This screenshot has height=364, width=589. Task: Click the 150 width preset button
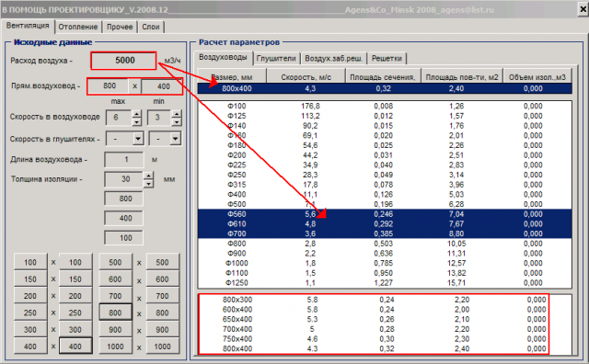(30, 279)
